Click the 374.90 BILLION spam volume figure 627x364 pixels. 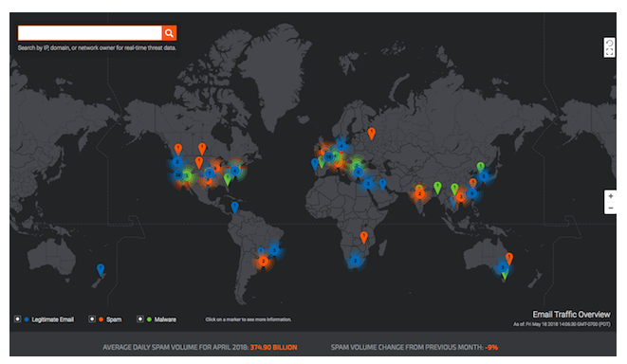coord(273,347)
